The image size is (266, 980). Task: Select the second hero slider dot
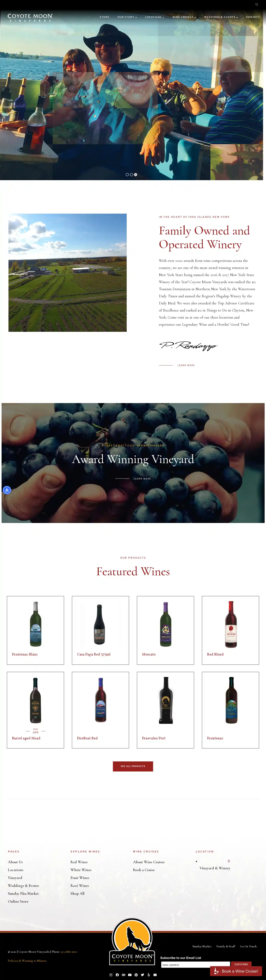(131, 175)
